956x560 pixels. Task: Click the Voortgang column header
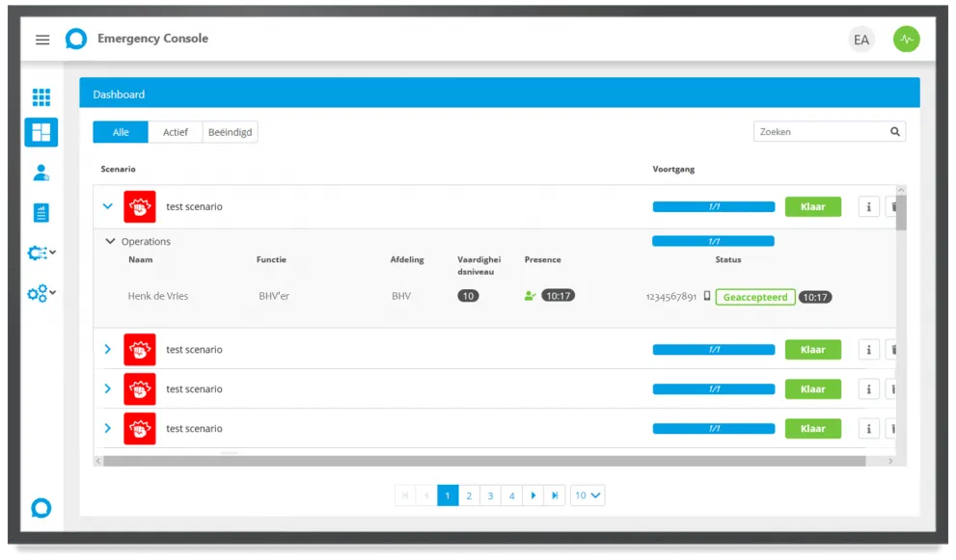point(673,170)
